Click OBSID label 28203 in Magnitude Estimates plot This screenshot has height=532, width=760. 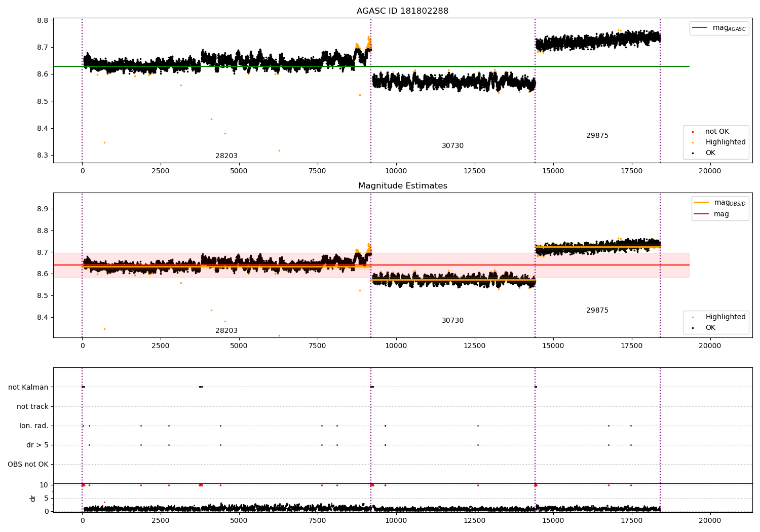[226, 331]
